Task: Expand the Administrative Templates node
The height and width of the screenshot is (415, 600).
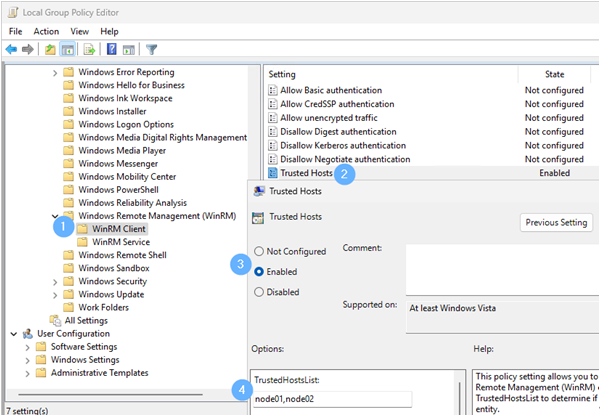Action: click(x=28, y=374)
